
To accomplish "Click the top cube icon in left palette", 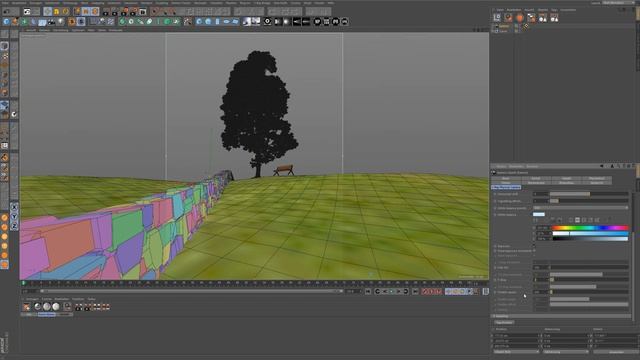I will [x=4, y=46].
